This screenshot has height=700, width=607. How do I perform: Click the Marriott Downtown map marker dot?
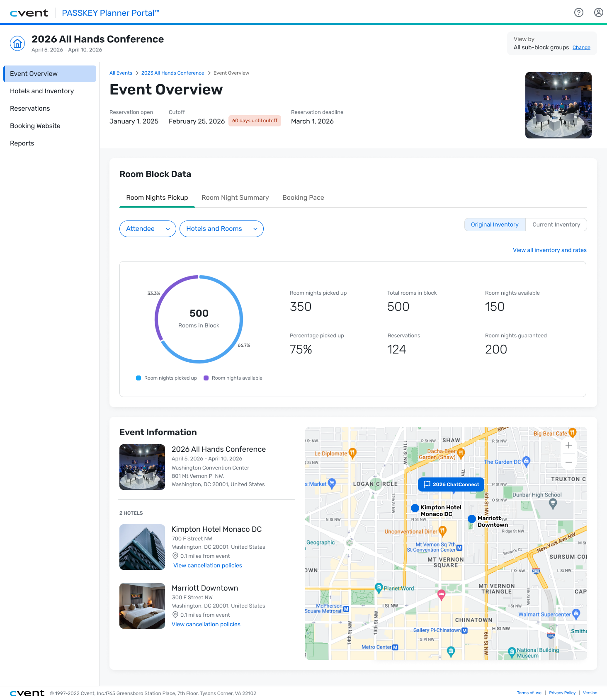[471, 518]
